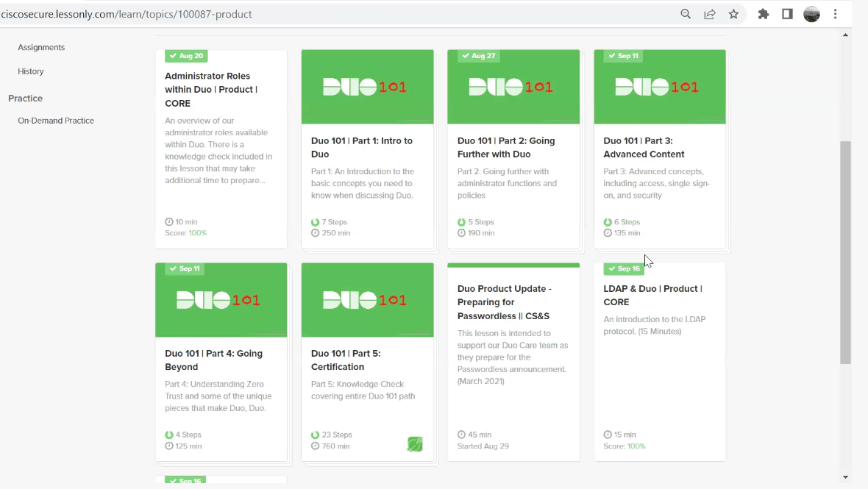Open History in the left sidebar

pos(31,71)
